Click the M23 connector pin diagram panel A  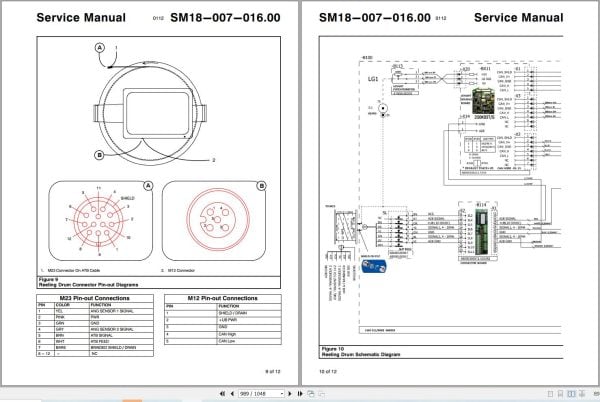(101, 221)
